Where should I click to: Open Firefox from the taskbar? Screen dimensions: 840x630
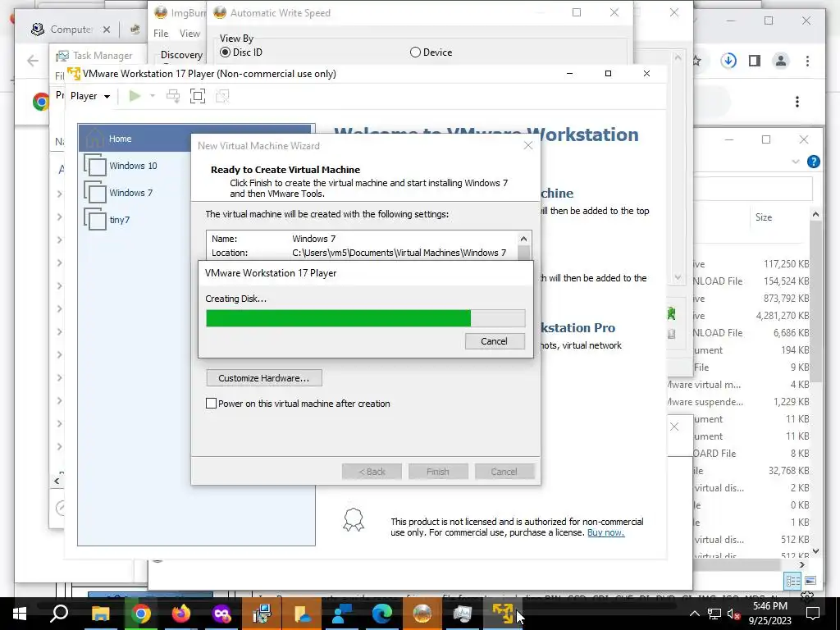click(181, 614)
